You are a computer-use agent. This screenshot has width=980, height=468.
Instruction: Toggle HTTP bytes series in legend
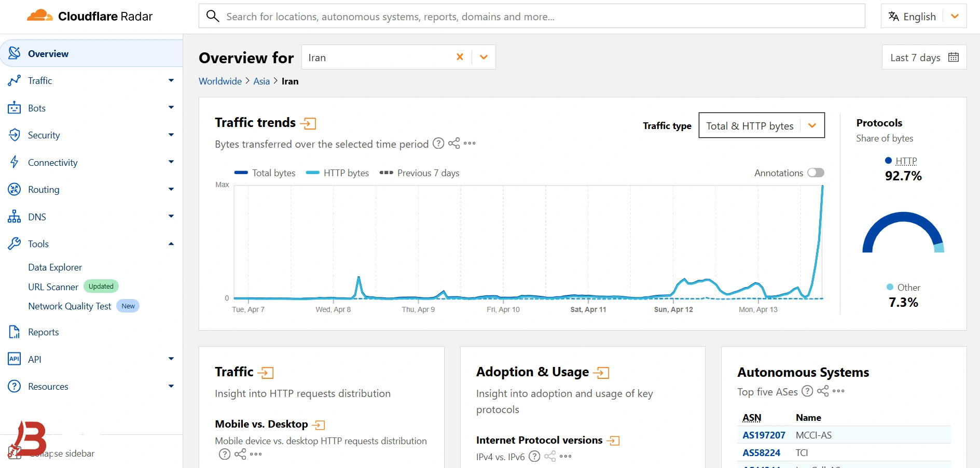pos(337,173)
